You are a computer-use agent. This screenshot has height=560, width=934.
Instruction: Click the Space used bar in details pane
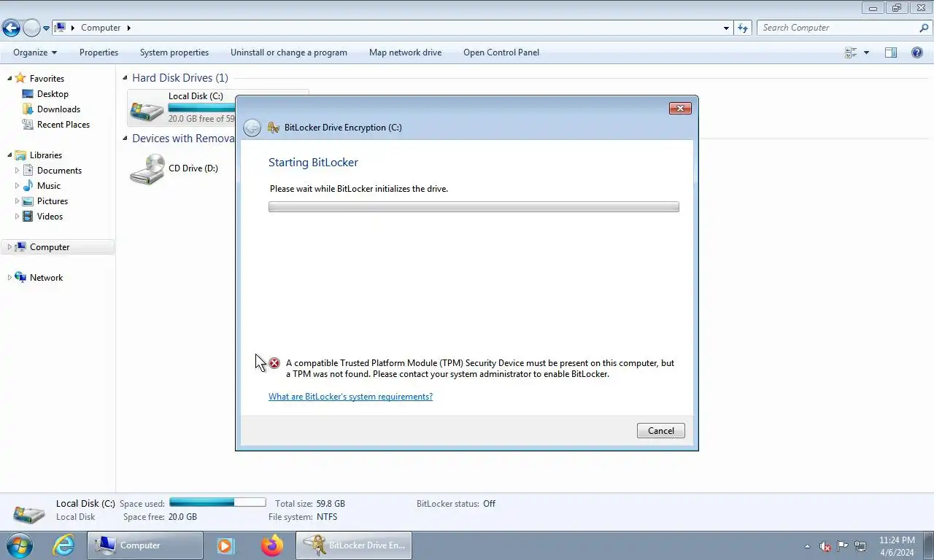[217, 502]
